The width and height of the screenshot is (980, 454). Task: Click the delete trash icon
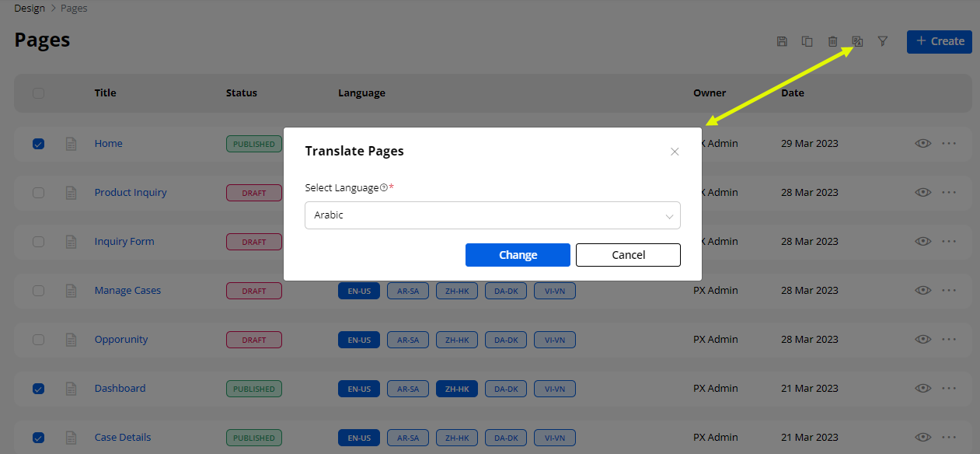pyautogui.click(x=832, y=41)
